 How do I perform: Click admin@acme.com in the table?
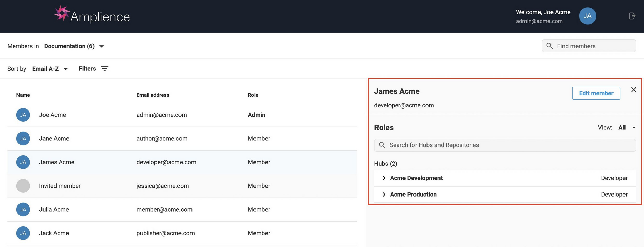click(x=162, y=115)
